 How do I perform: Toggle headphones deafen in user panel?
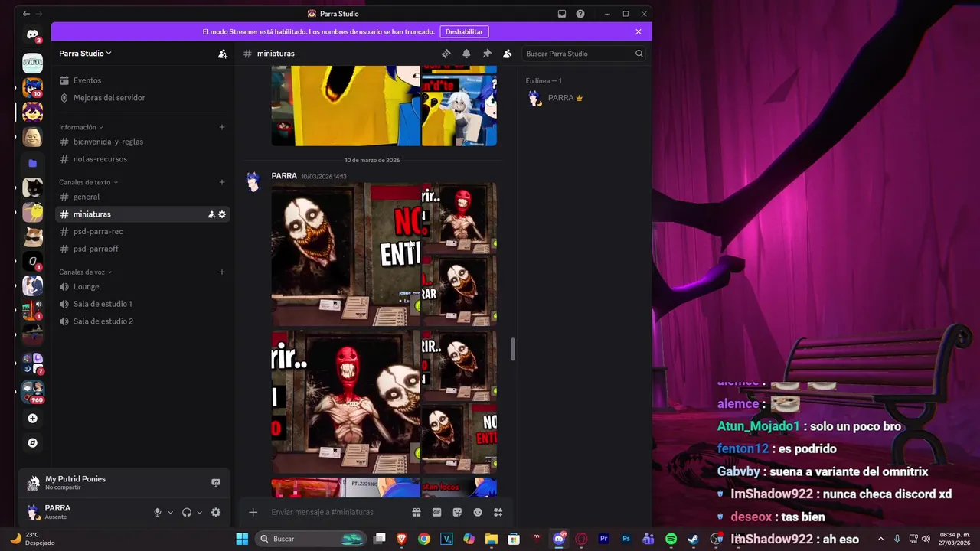point(187,512)
